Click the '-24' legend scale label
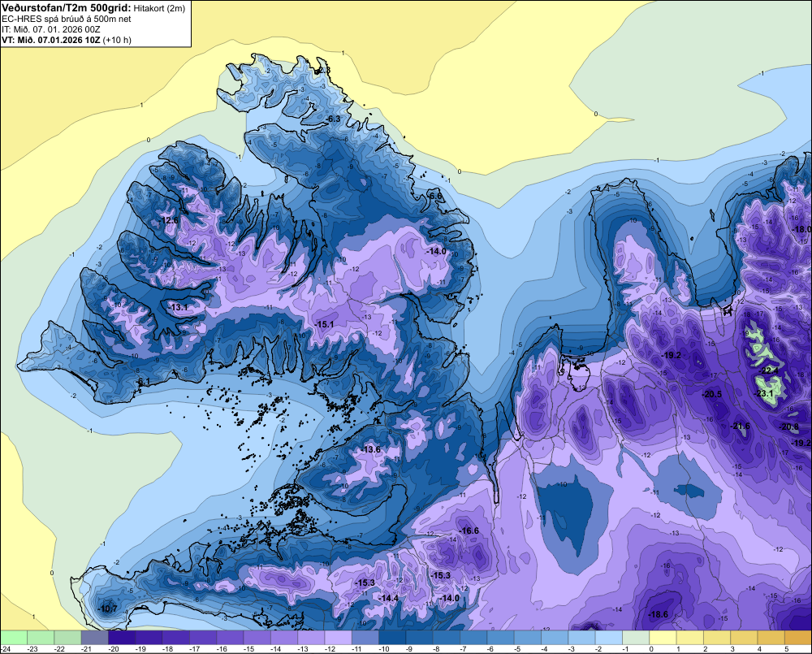812x654 pixels. [x=6, y=649]
